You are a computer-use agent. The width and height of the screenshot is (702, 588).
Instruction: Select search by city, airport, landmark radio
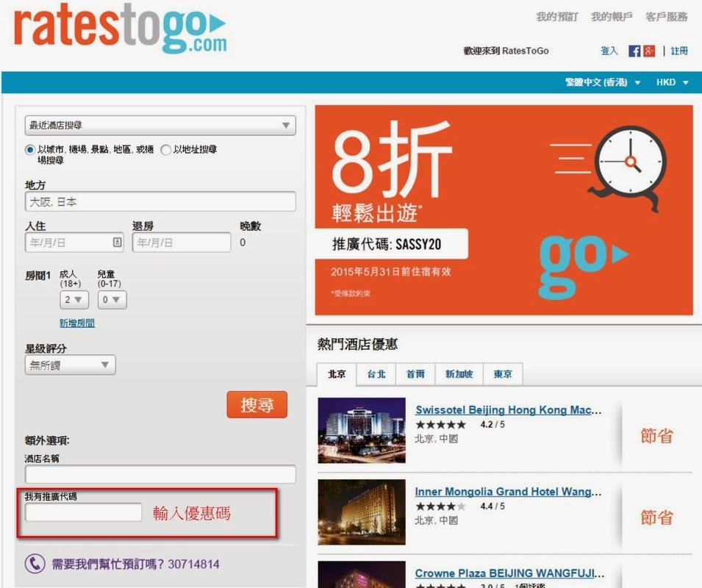(x=30, y=149)
